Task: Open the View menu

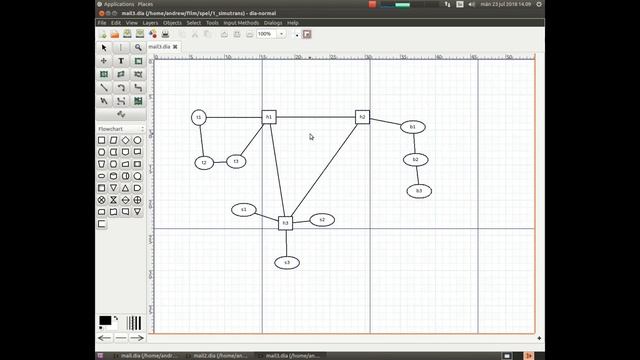Action: tap(131, 23)
